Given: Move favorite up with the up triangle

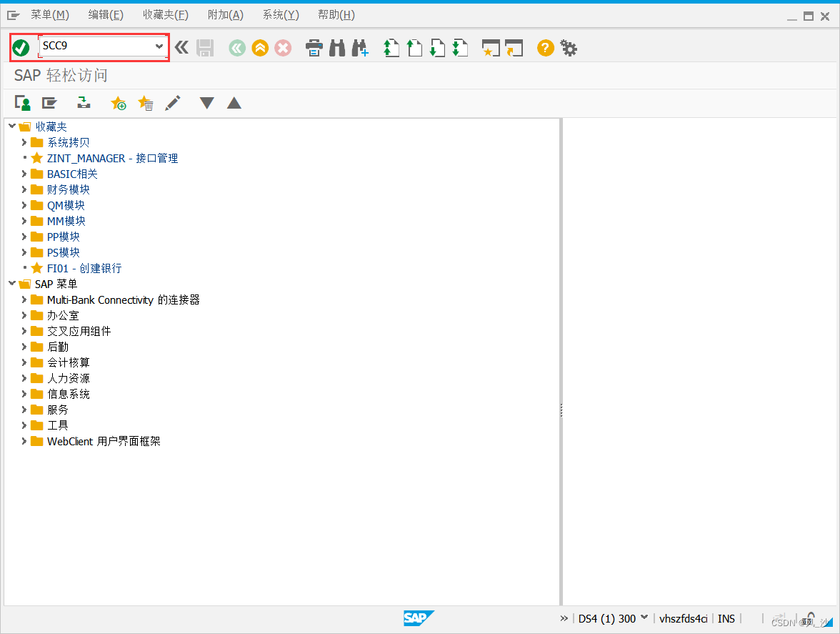Looking at the screenshot, I should tap(234, 103).
